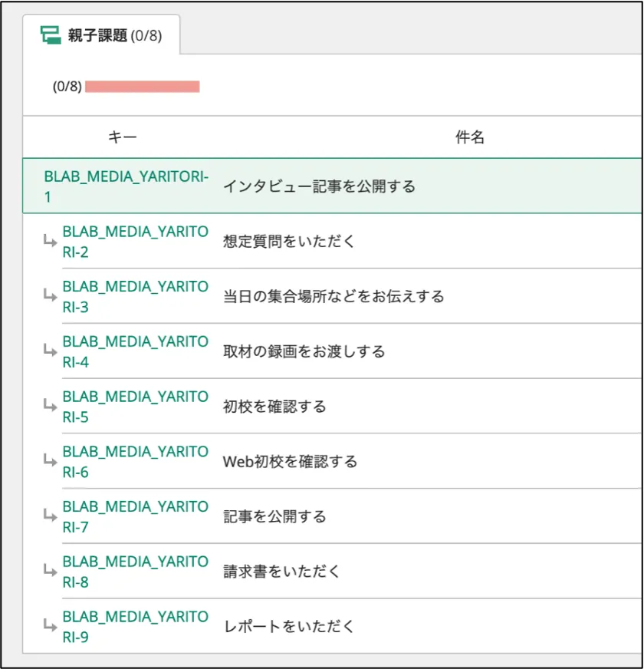Open parent issue key BLAB_MEDIA_YARITORI-1

[x=126, y=186]
